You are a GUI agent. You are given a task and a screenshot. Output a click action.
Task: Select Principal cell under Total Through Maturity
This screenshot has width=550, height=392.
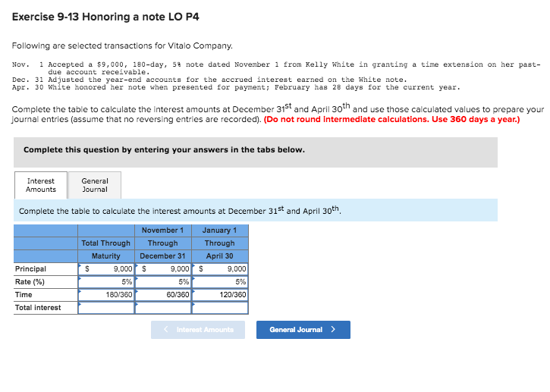coord(106,269)
